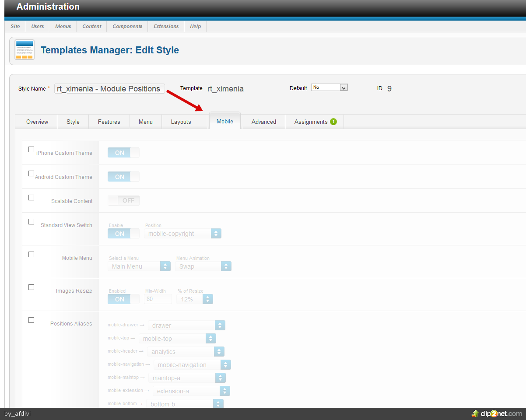Switch to the Advanced tab
Image resolution: width=526 pixels, height=420 pixels.
point(264,122)
